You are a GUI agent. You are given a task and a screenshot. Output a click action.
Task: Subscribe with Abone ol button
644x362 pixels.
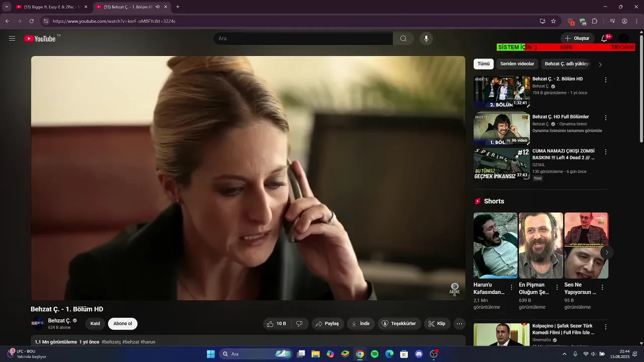click(x=123, y=324)
